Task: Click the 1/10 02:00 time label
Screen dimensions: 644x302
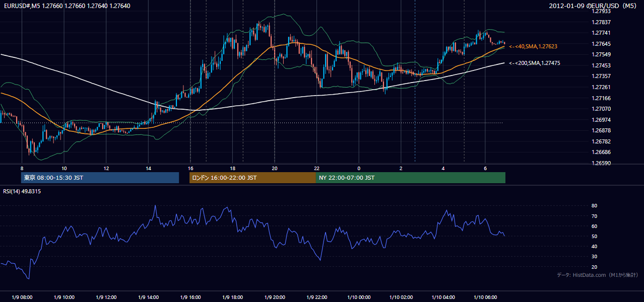Action: pyautogui.click(x=401, y=297)
